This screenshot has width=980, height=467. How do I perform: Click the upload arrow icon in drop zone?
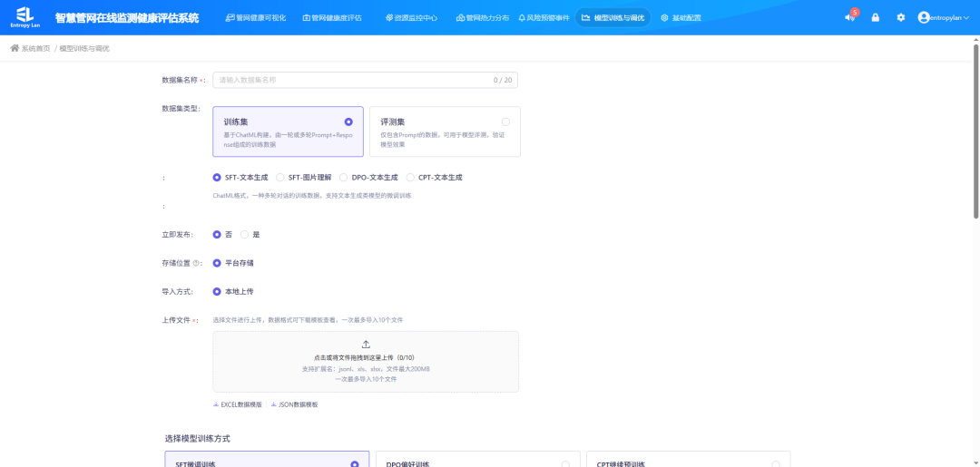pyautogui.click(x=366, y=344)
